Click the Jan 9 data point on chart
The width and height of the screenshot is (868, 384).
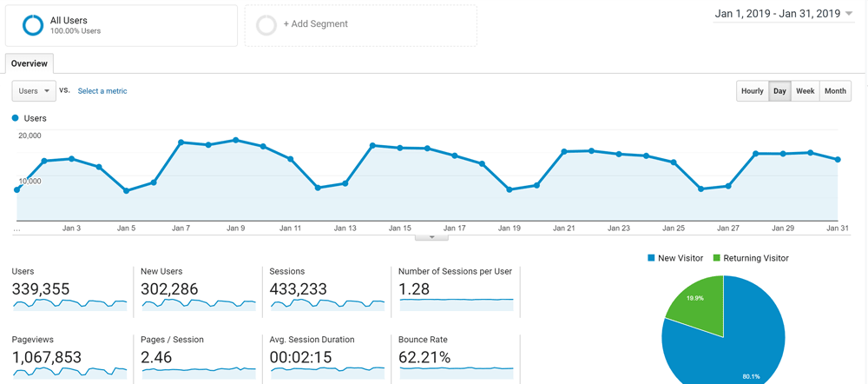point(235,140)
